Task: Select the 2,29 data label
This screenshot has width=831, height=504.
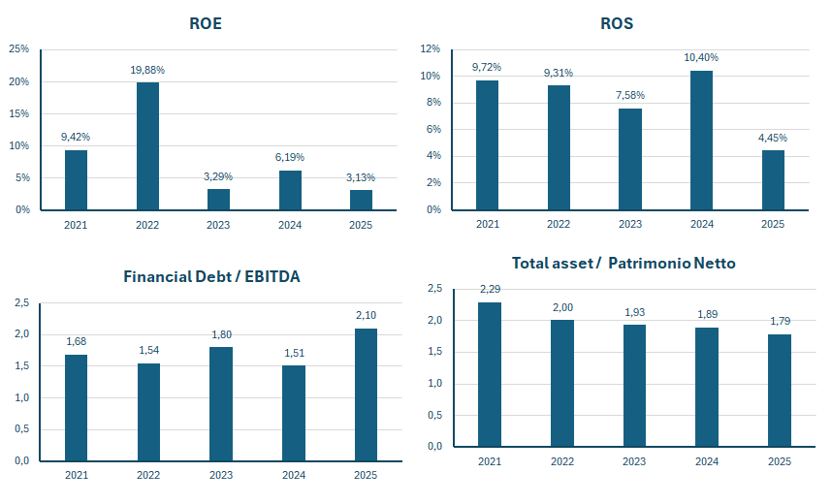Action: tap(490, 290)
